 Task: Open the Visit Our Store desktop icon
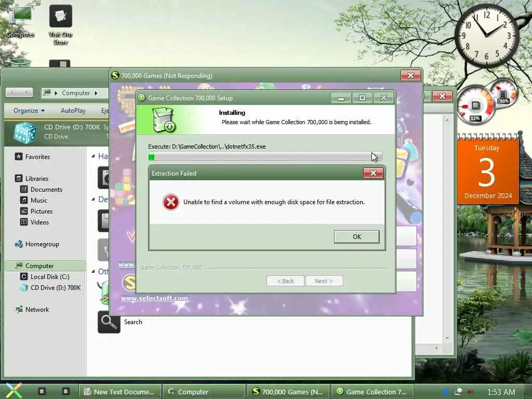pyautogui.click(x=61, y=25)
